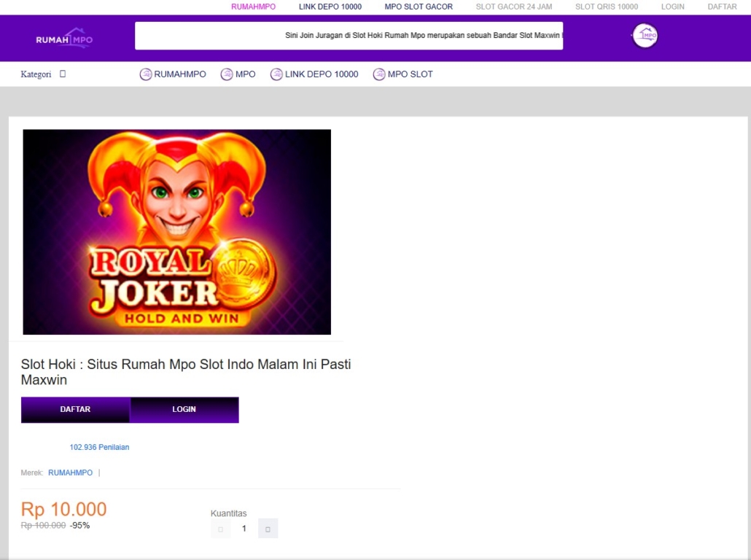Screen dimensions: 751x560
Task: Click the RUMAHMPO brand link beside Merek
Action: point(70,472)
